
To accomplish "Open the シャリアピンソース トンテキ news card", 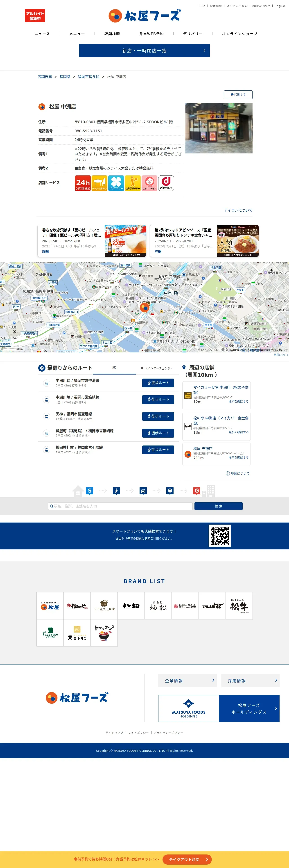I will point(204,241).
